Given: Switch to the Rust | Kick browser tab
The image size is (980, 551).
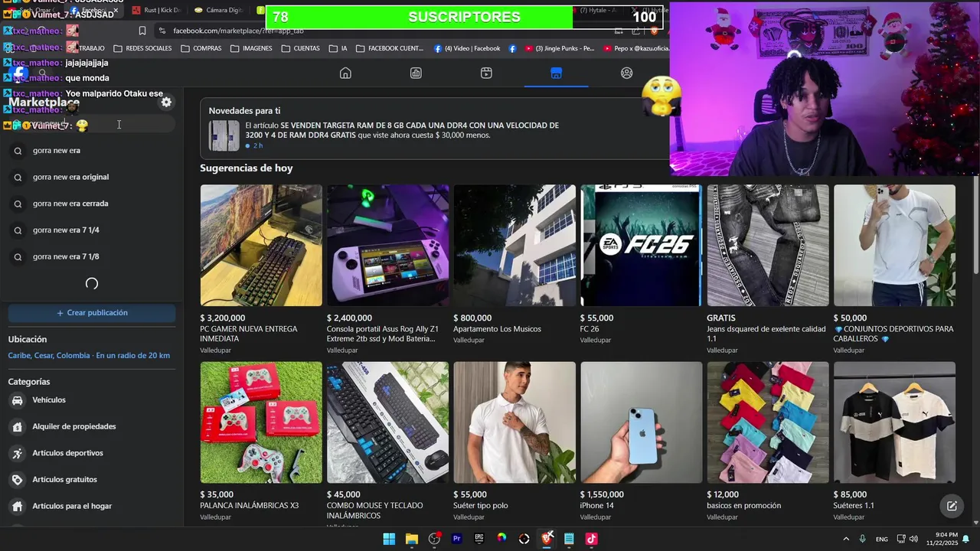Looking at the screenshot, I should click(x=156, y=10).
